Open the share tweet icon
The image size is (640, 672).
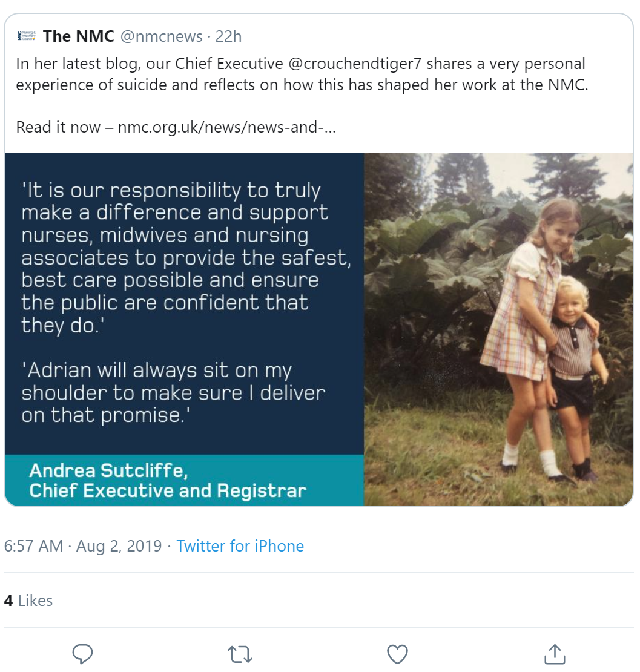(x=555, y=654)
